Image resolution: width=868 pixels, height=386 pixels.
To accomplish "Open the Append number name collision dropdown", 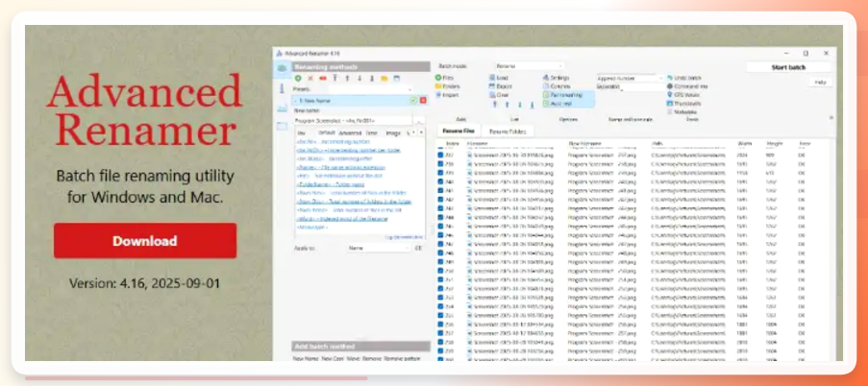I will (x=631, y=78).
